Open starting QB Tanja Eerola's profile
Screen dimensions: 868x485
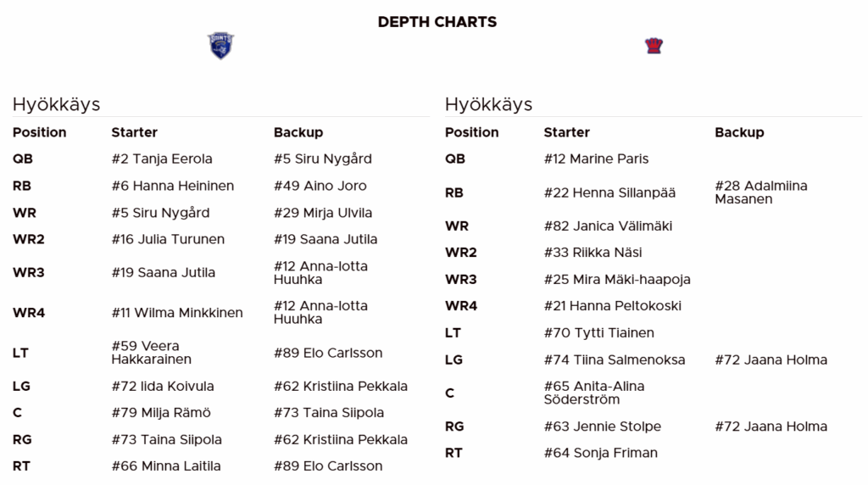pyautogui.click(x=162, y=159)
